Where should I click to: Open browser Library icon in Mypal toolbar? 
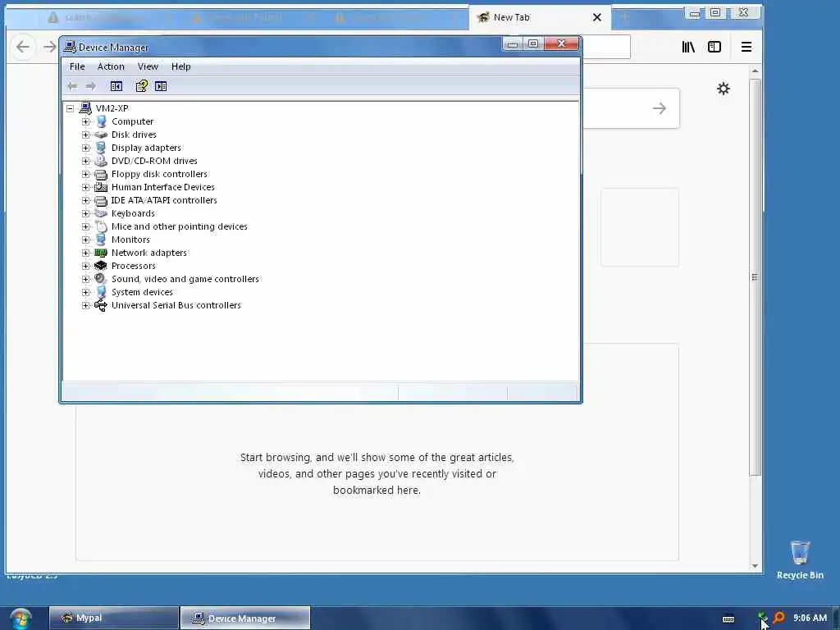688,47
